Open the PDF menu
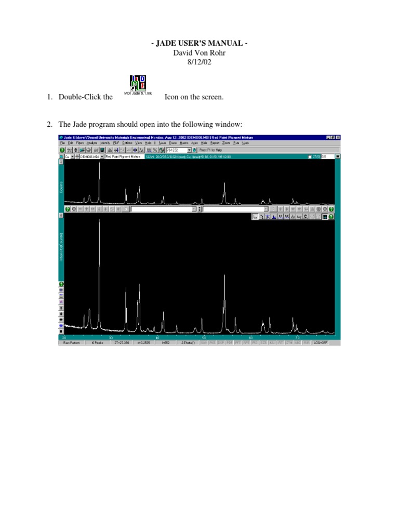This screenshot has height=532, width=399. [x=116, y=143]
